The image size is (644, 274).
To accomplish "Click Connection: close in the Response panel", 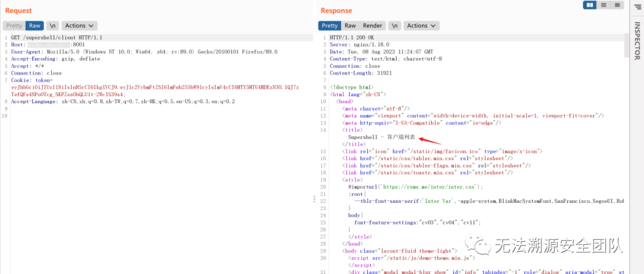I will [x=355, y=66].
